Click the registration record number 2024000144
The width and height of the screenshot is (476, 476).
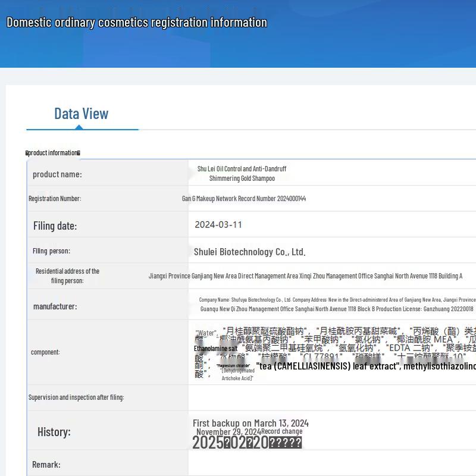243,199
